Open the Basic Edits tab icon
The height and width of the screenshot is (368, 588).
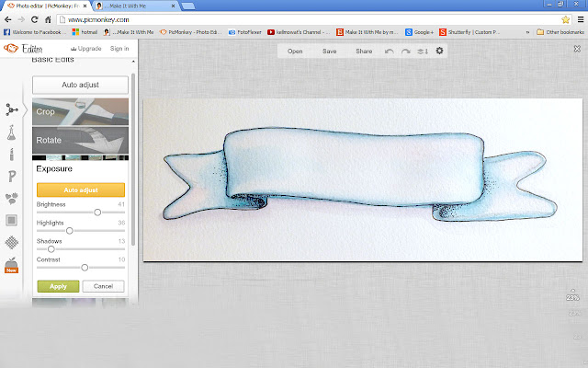pos(12,109)
